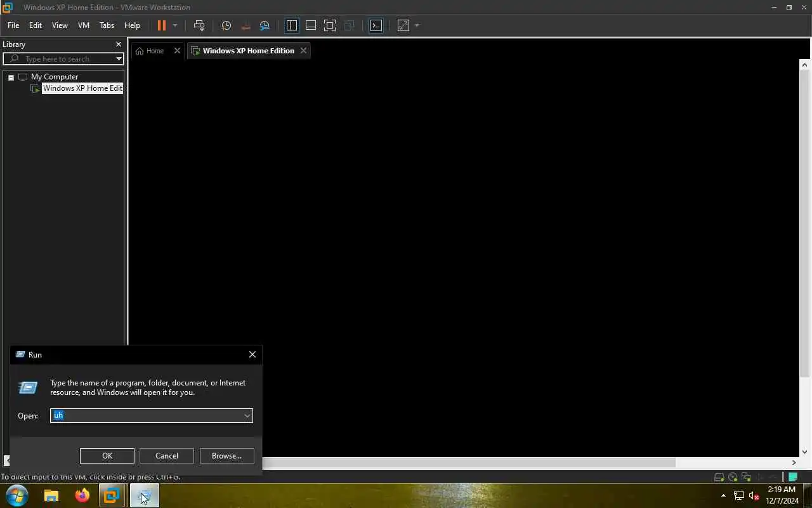The height and width of the screenshot is (508, 812).
Task: Open the snapshot manager
Action: (265, 25)
